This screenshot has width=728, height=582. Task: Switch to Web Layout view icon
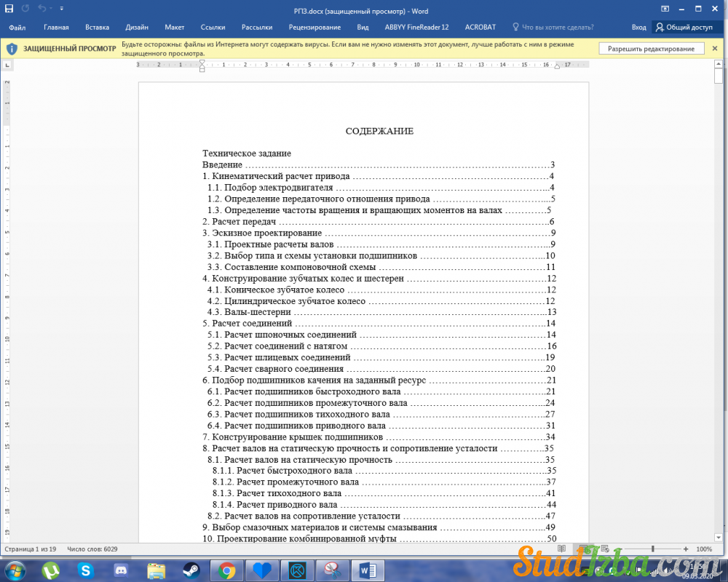click(605, 549)
